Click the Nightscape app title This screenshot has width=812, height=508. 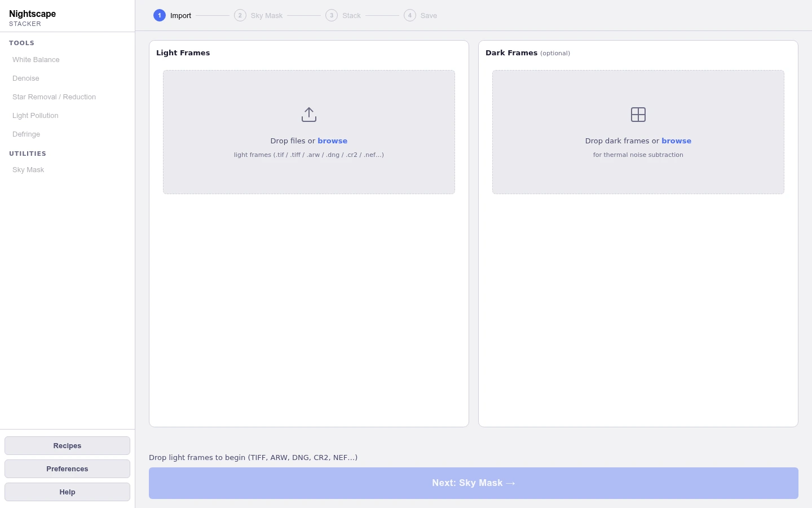pyautogui.click(x=33, y=14)
